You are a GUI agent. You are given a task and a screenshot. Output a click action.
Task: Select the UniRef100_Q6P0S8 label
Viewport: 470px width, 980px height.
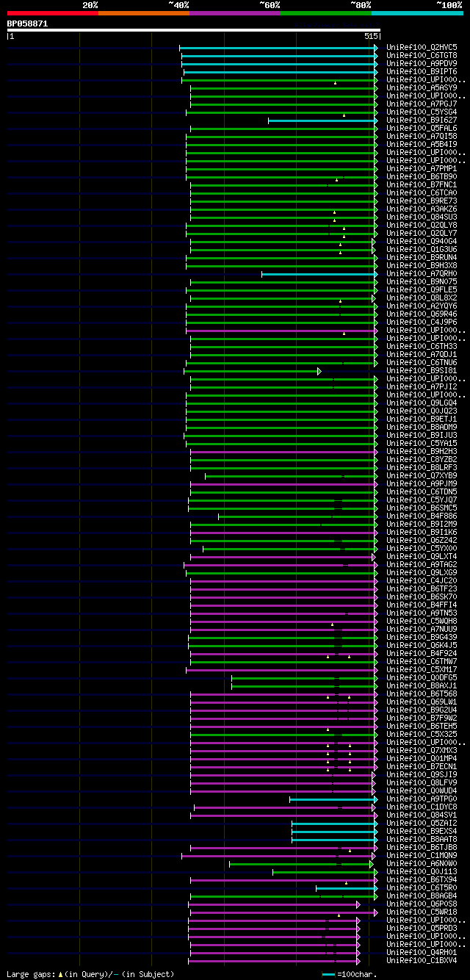(x=422, y=904)
